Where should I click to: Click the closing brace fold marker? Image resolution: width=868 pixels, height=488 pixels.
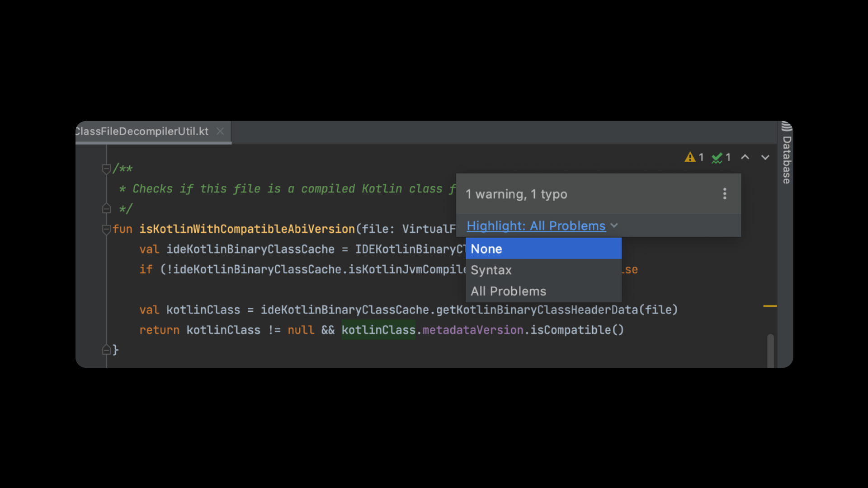tap(107, 350)
